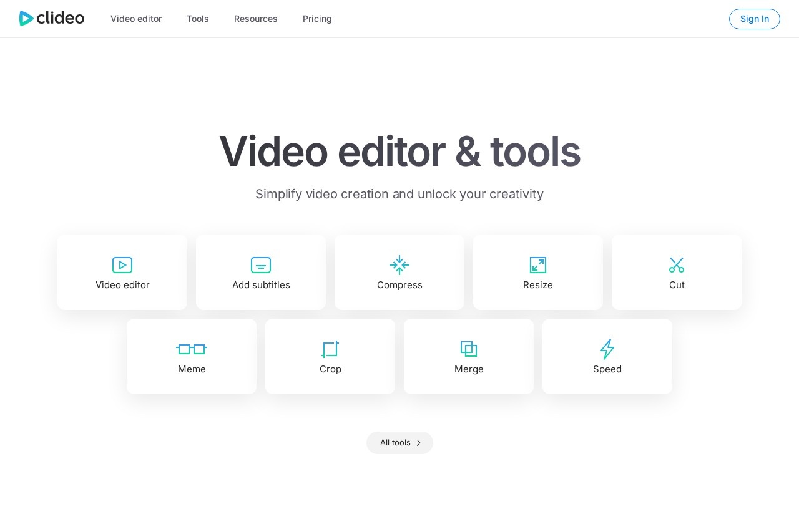Click the Clideo logo

(52, 18)
